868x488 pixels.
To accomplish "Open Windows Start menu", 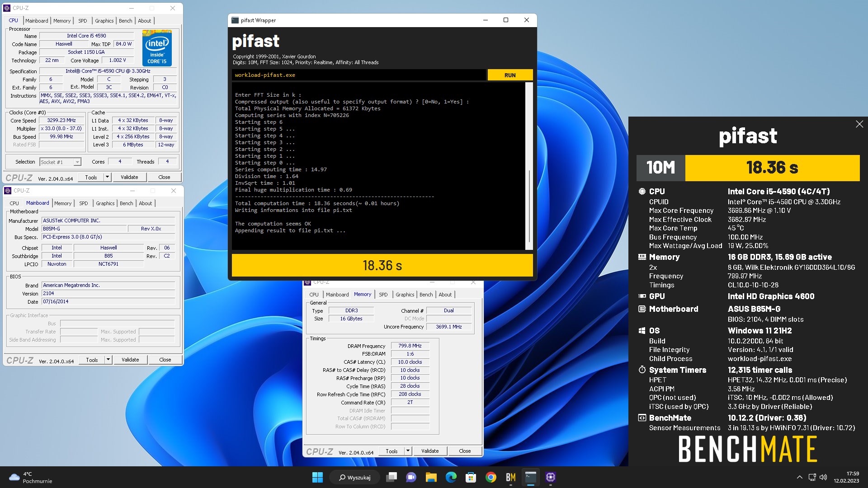I will tap(317, 477).
